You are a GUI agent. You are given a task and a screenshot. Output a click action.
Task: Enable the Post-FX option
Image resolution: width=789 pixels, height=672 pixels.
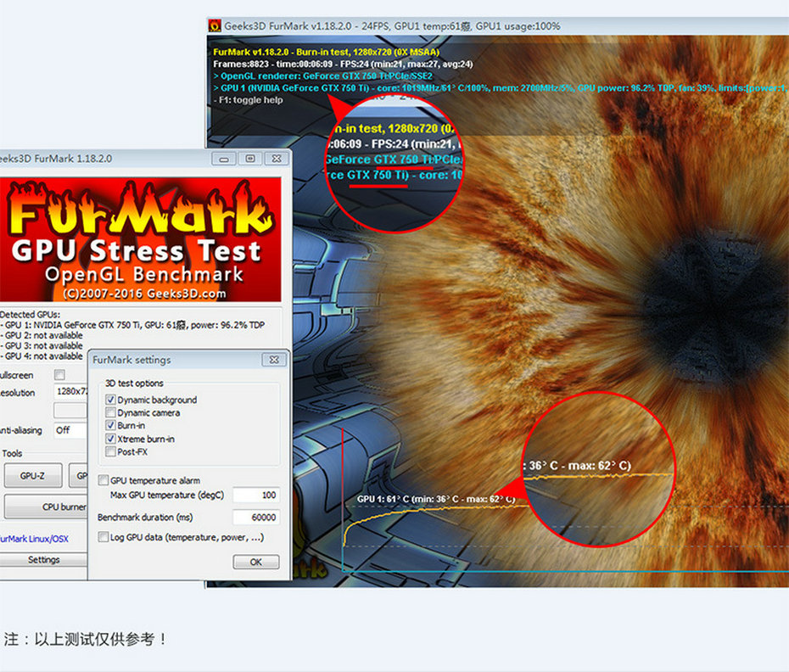110,452
